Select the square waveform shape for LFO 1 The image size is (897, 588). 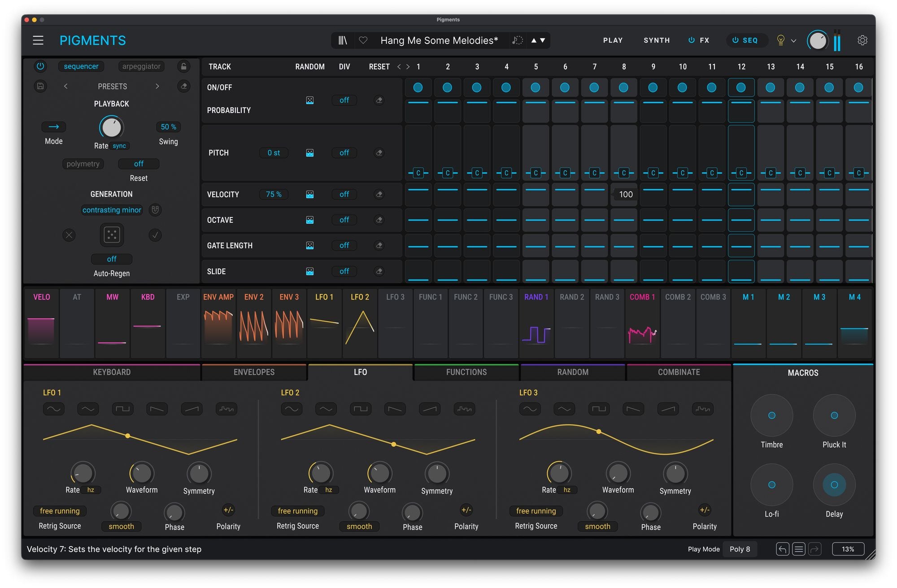[122, 408]
